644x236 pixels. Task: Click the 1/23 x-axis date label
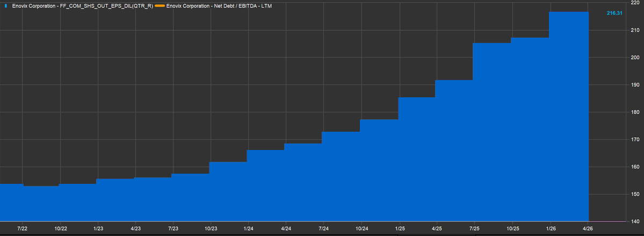coord(98,228)
